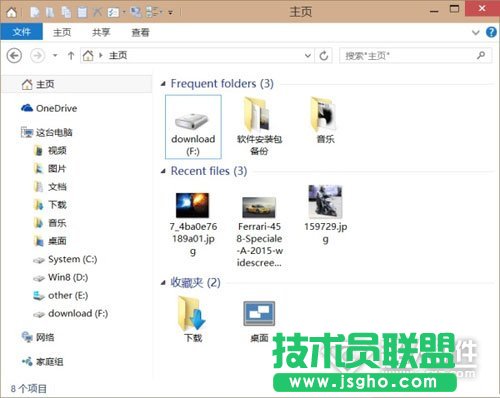Click the paste clipboard icon in quick access toolbar
The width and height of the screenshot is (500, 398).
(82, 12)
